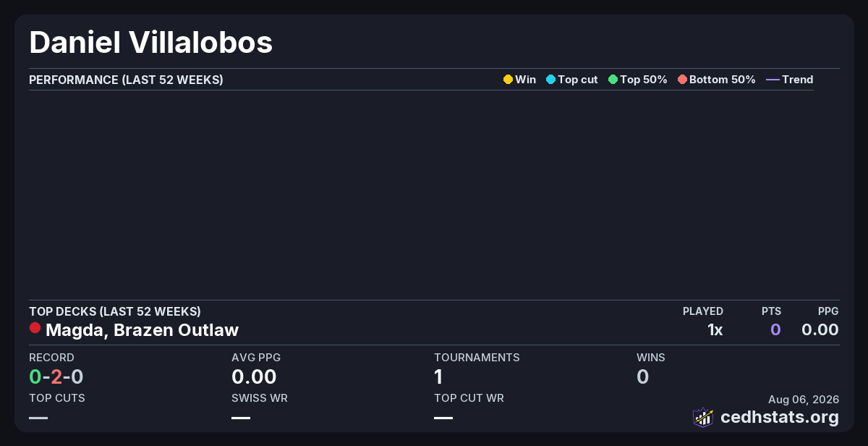Screen dimensions: 868x446
Task: Click the PTS column header
Action: click(771, 311)
